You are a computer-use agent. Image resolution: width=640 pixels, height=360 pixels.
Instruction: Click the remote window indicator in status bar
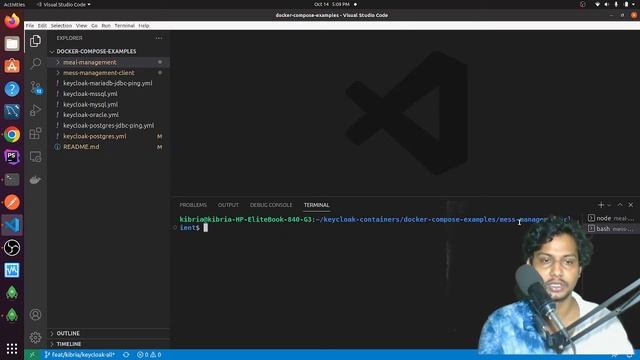32,355
